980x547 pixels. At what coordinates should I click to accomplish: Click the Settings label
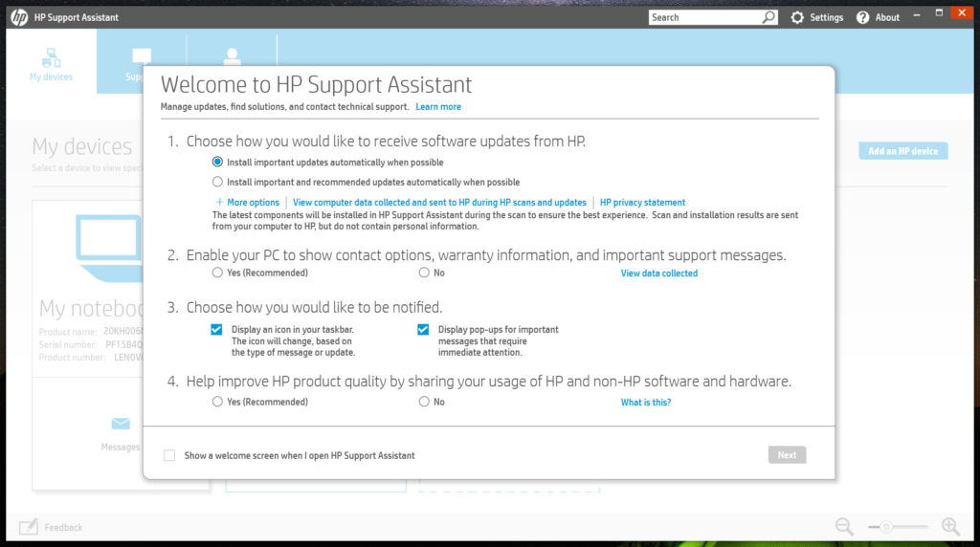click(826, 17)
